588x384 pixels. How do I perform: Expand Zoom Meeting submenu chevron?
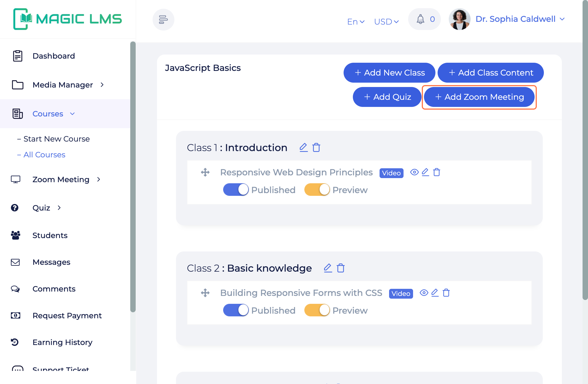(x=99, y=179)
